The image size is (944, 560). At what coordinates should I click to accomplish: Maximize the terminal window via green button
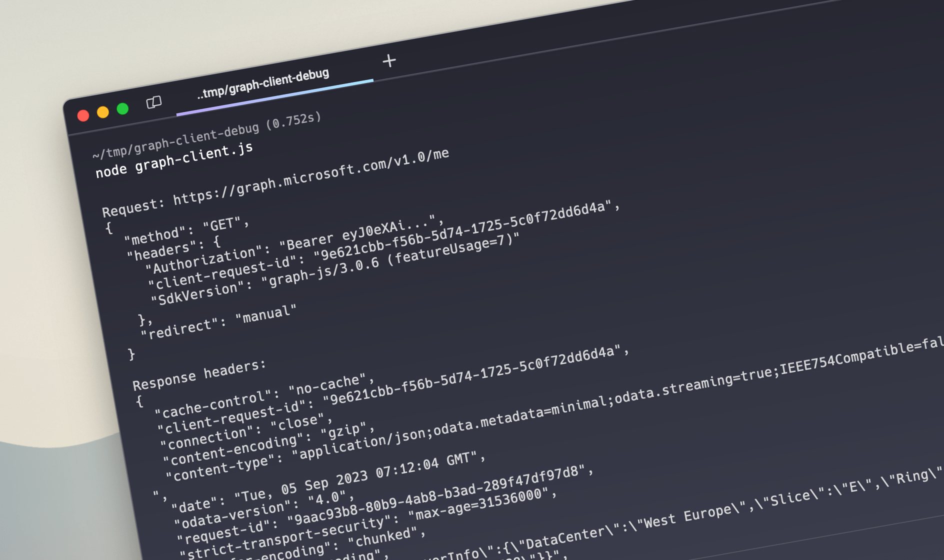click(122, 108)
